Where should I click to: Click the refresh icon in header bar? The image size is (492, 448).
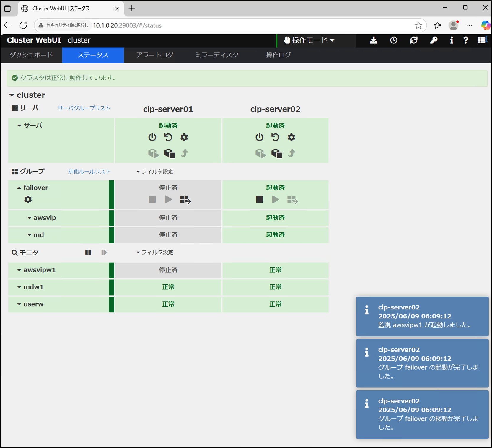(x=413, y=40)
